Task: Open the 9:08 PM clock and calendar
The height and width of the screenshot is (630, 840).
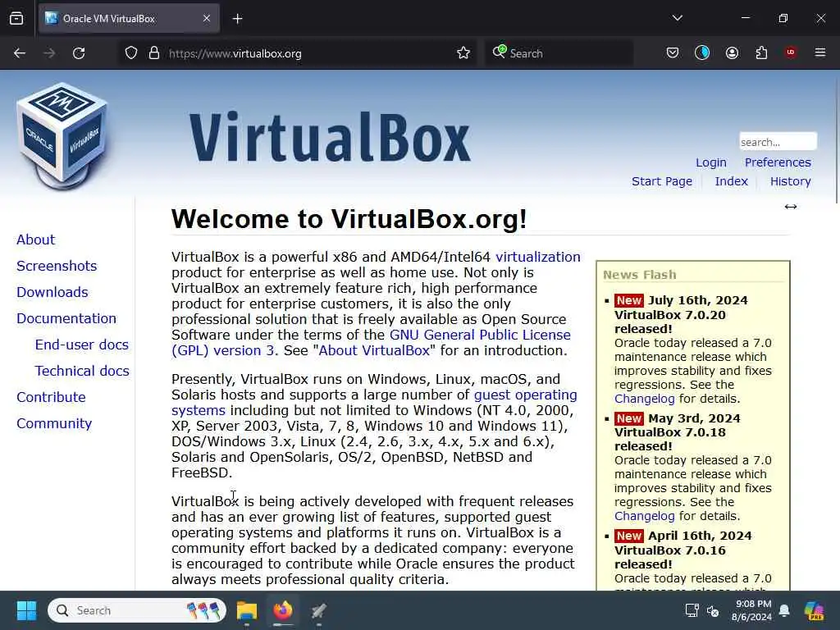Action: tap(751, 610)
